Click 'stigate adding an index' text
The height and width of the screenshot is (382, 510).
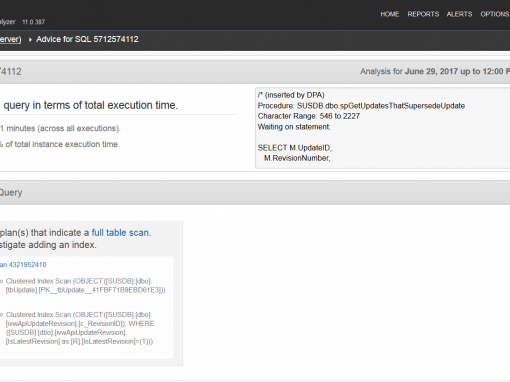click(x=48, y=245)
